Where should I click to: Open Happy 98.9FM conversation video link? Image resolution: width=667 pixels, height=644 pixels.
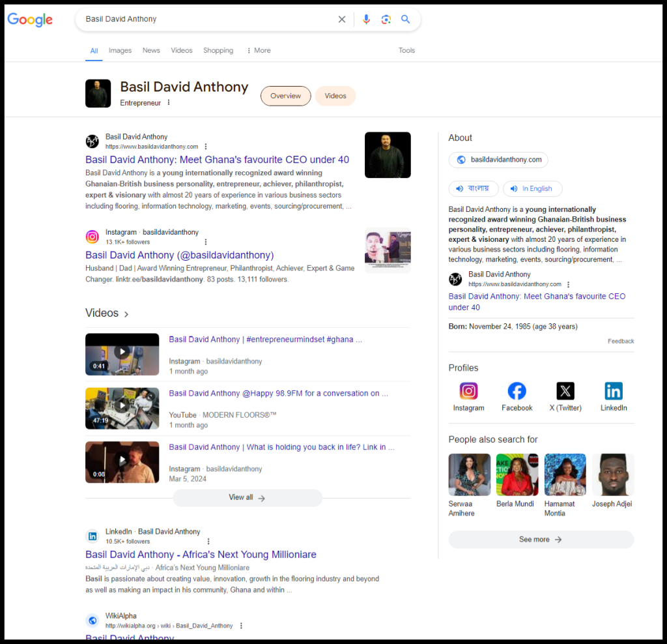coord(278,393)
